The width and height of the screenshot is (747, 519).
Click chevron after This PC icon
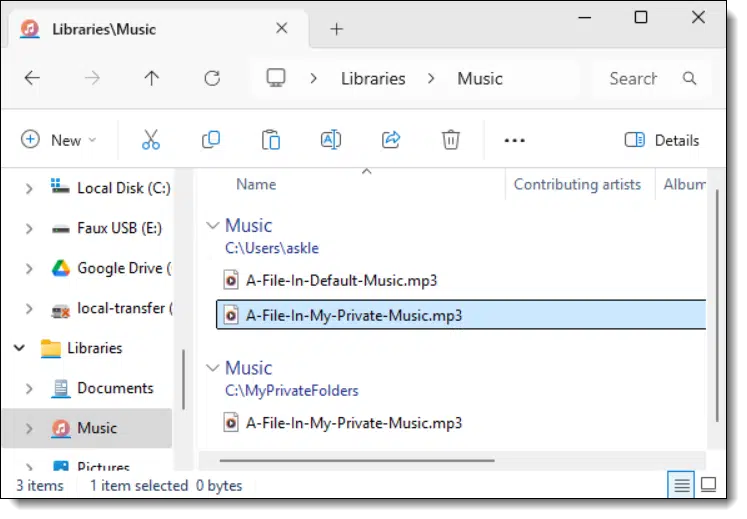point(313,78)
